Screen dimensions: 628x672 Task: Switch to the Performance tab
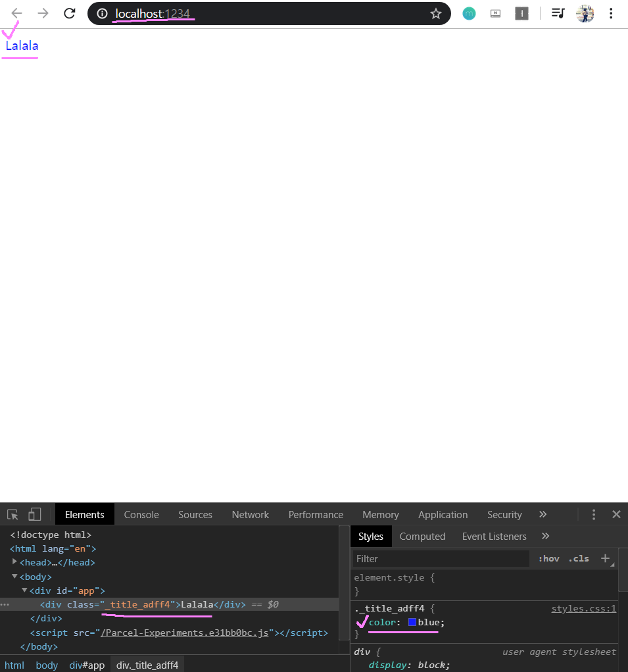coord(316,514)
